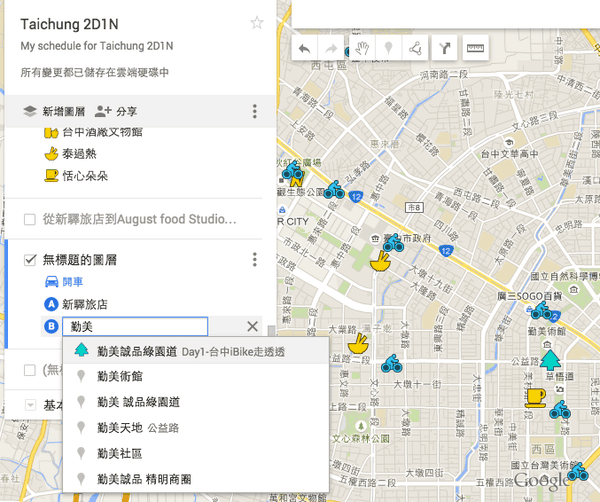The image size is (600, 502).
Task: Open map options three-dot menu beside 分享
Action: (255, 111)
